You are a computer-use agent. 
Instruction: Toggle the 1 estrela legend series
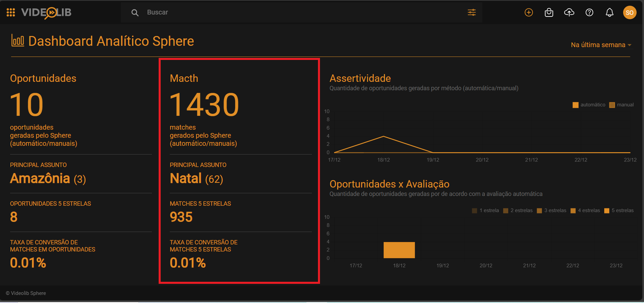click(x=485, y=211)
